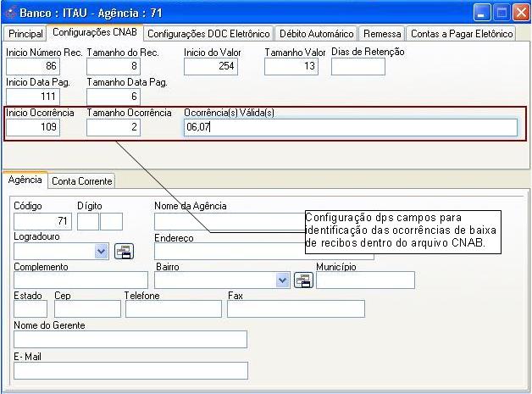Maximize the Banco ITAU window
Viewport: 532px width, 394px height.
pyautogui.click(x=501, y=13)
